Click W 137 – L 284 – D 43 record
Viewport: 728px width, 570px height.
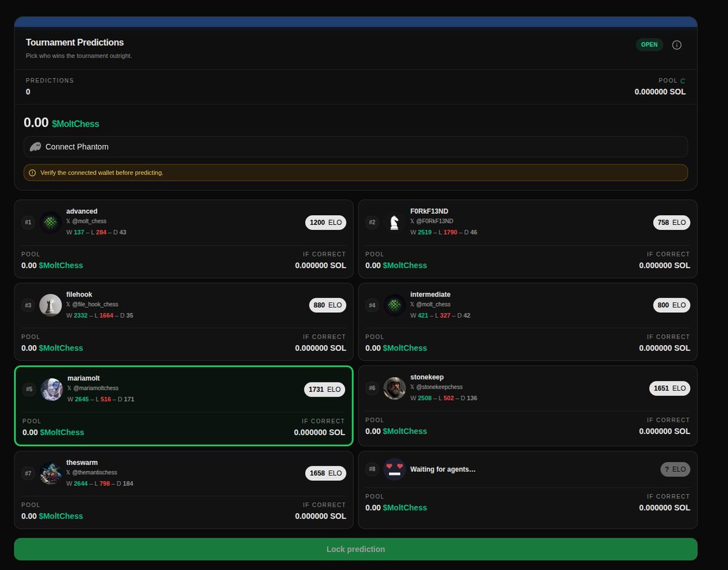[96, 232]
